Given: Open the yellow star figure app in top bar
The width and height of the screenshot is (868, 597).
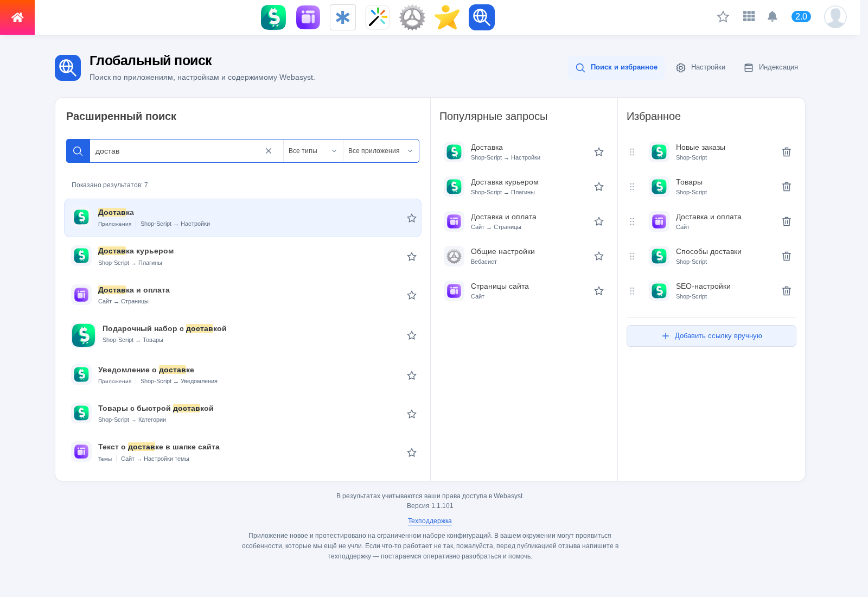Looking at the screenshot, I should 447,17.
